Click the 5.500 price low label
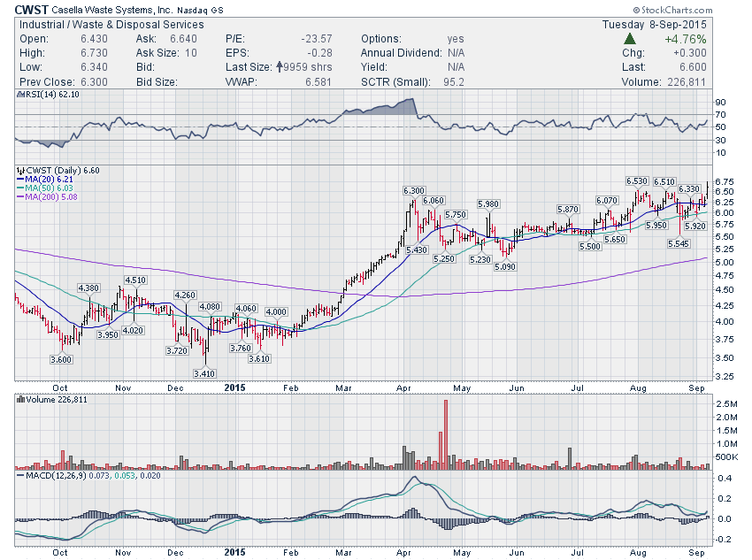 pyautogui.click(x=590, y=246)
